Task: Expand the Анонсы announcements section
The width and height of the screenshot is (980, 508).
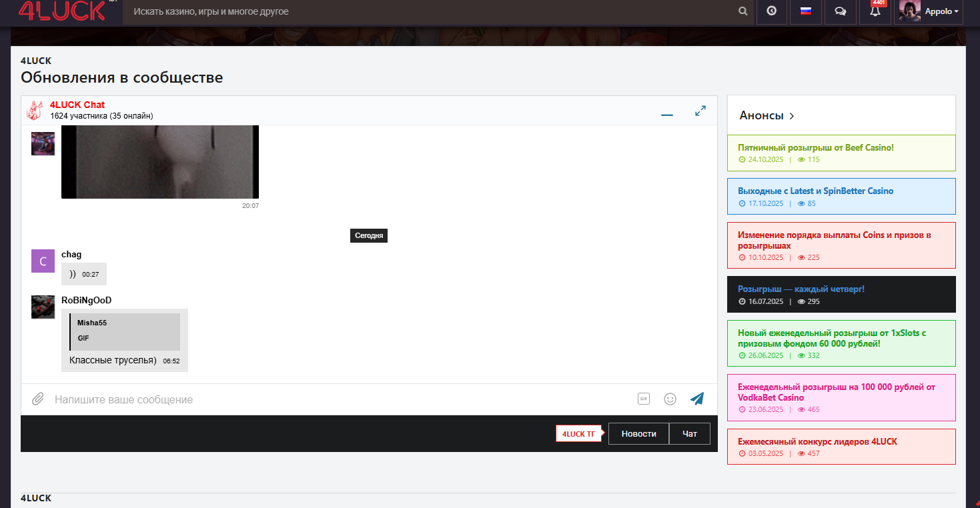Action: [x=767, y=115]
